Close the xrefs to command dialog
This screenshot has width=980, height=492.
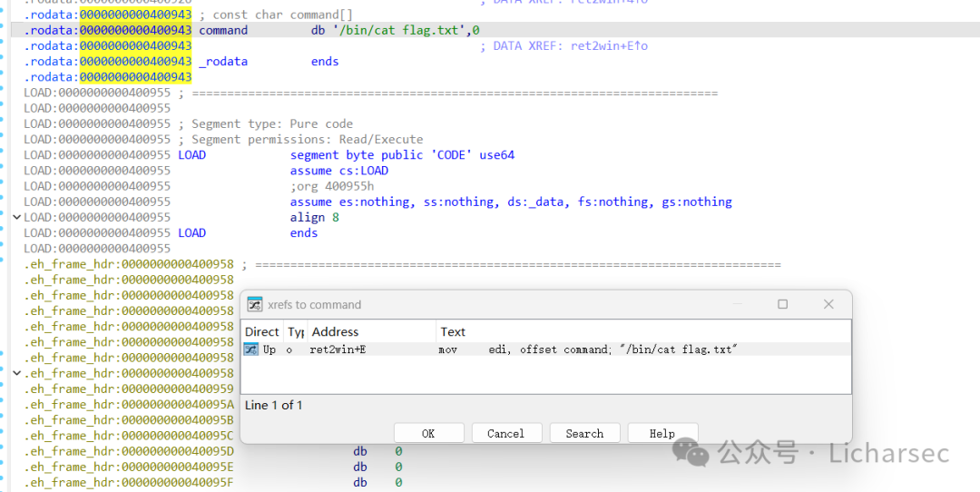pos(828,304)
